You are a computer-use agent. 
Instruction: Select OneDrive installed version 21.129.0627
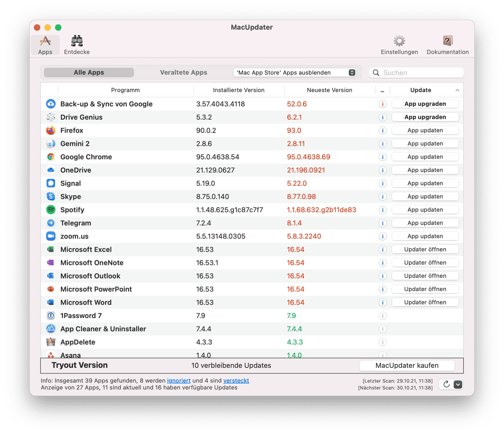pyautogui.click(x=216, y=170)
